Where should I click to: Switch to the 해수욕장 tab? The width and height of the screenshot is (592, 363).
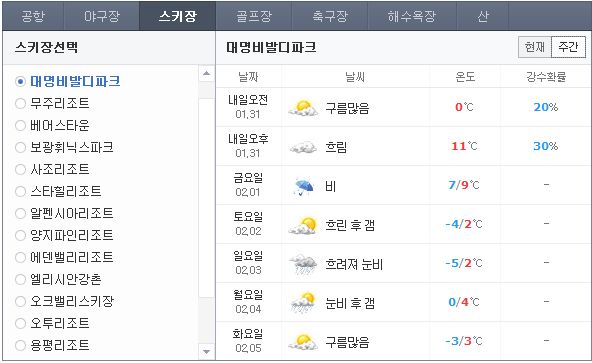tap(412, 16)
